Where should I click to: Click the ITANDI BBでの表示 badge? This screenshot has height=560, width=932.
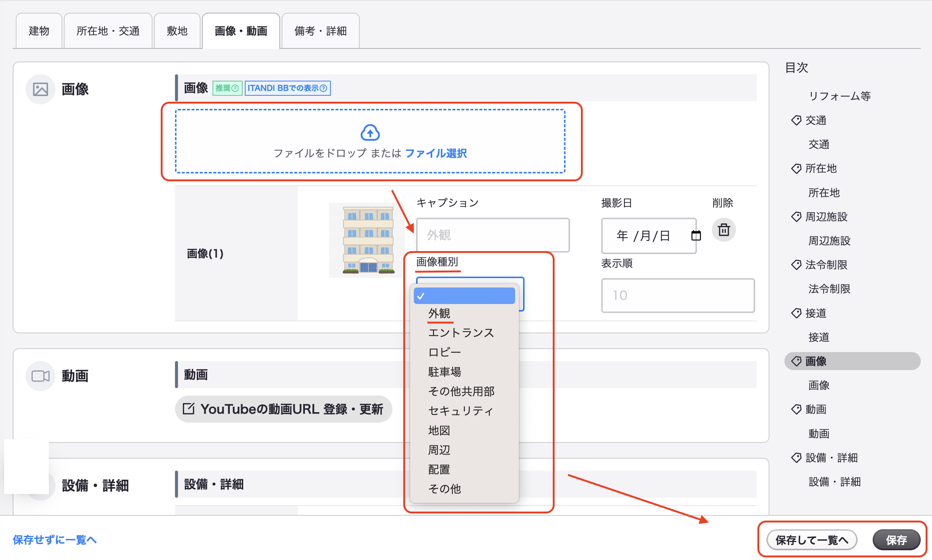click(x=287, y=88)
